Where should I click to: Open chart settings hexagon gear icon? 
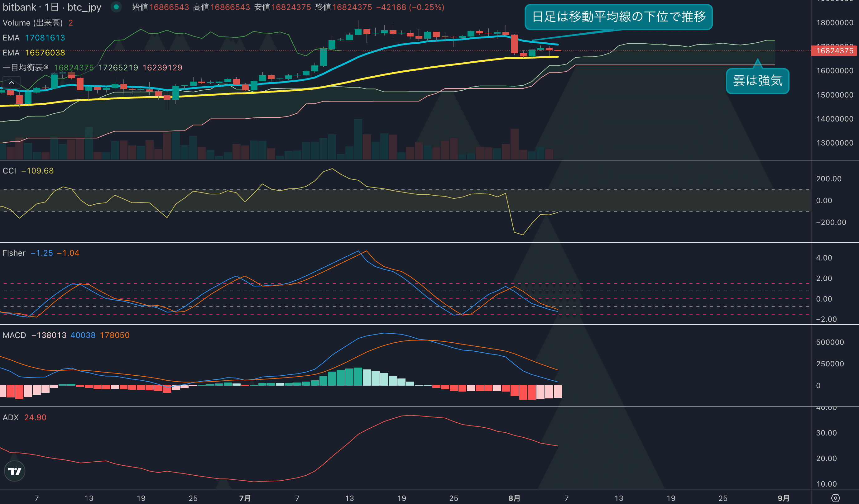click(836, 498)
